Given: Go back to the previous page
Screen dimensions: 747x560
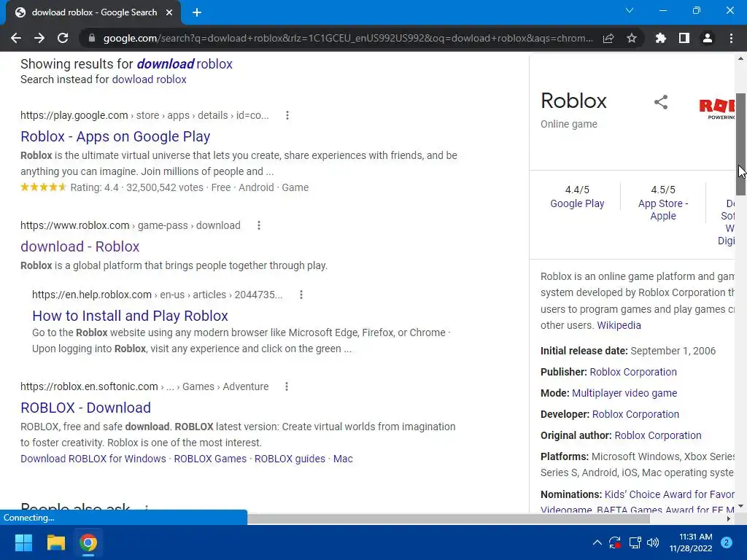Looking at the screenshot, I should [x=16, y=38].
